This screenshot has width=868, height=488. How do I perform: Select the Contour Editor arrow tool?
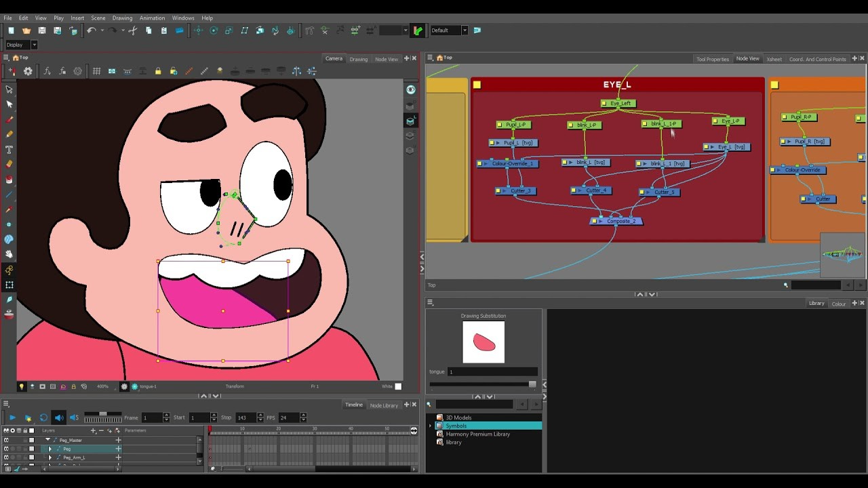pos(9,104)
